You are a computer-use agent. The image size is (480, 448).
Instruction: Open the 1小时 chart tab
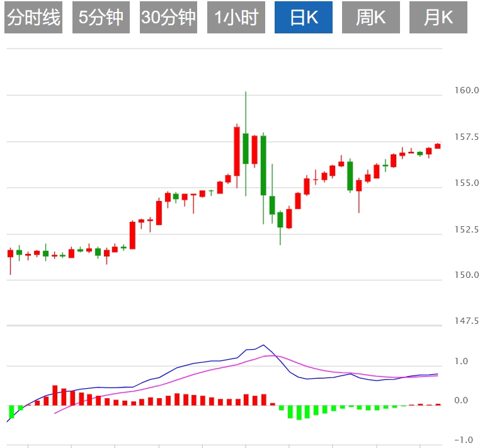pos(236,17)
